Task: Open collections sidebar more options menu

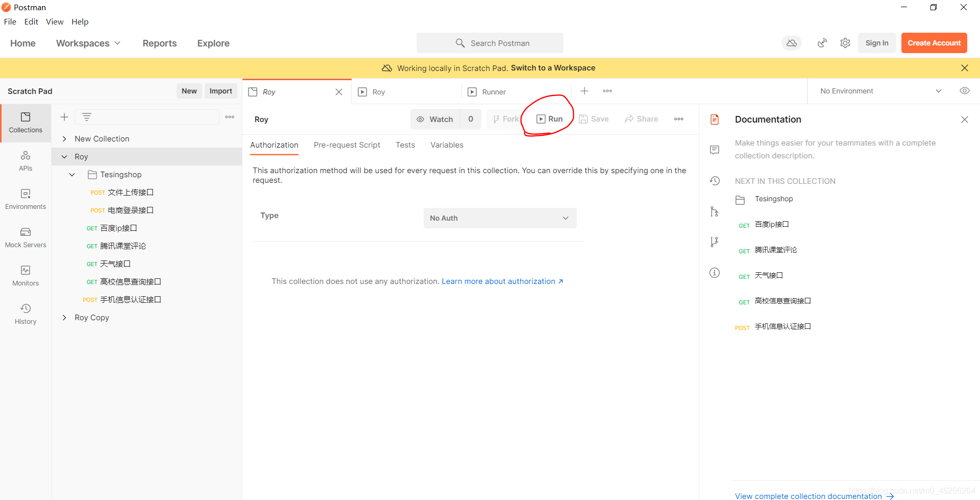Action: pos(230,117)
